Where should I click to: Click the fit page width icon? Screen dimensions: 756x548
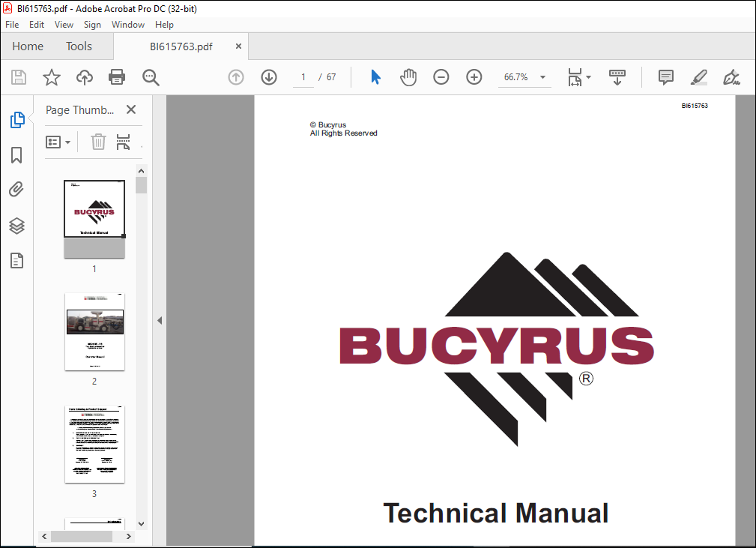coord(575,77)
